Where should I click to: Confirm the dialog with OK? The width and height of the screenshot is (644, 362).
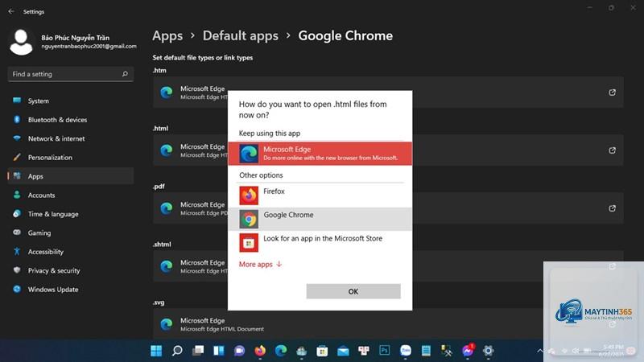353,291
